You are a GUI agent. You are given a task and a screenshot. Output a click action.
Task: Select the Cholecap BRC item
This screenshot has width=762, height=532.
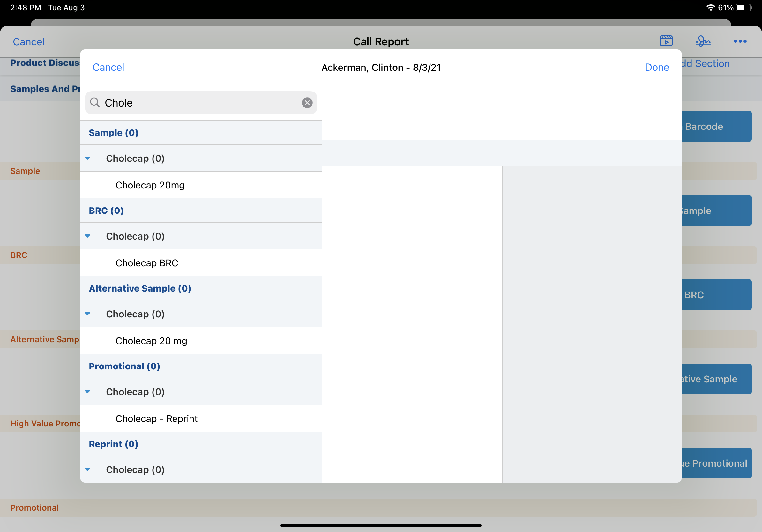point(147,263)
